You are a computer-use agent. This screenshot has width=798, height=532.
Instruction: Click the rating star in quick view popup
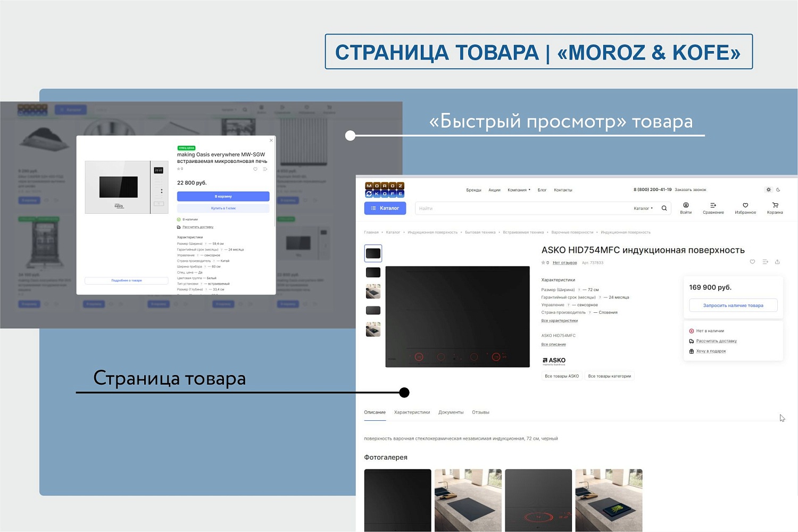point(179,169)
